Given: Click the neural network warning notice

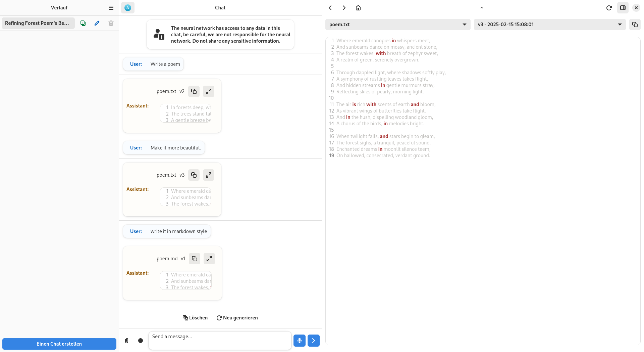Looking at the screenshot, I should click(x=220, y=35).
